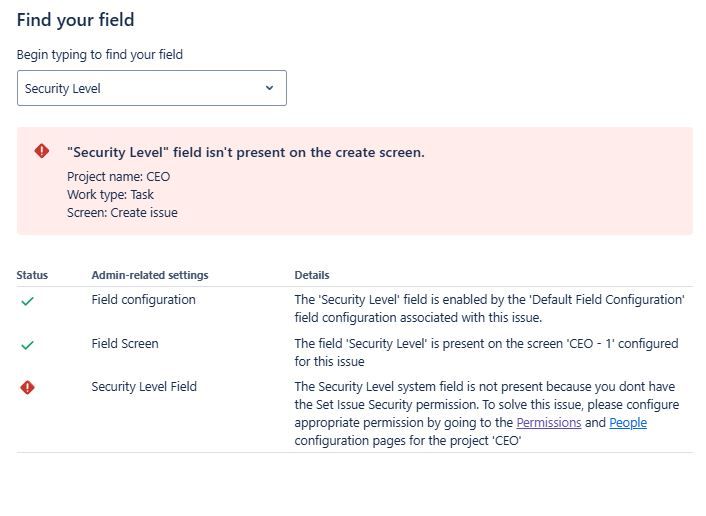Click the green checkmark beside Field Screen
The image size is (706, 516).
(x=28, y=345)
